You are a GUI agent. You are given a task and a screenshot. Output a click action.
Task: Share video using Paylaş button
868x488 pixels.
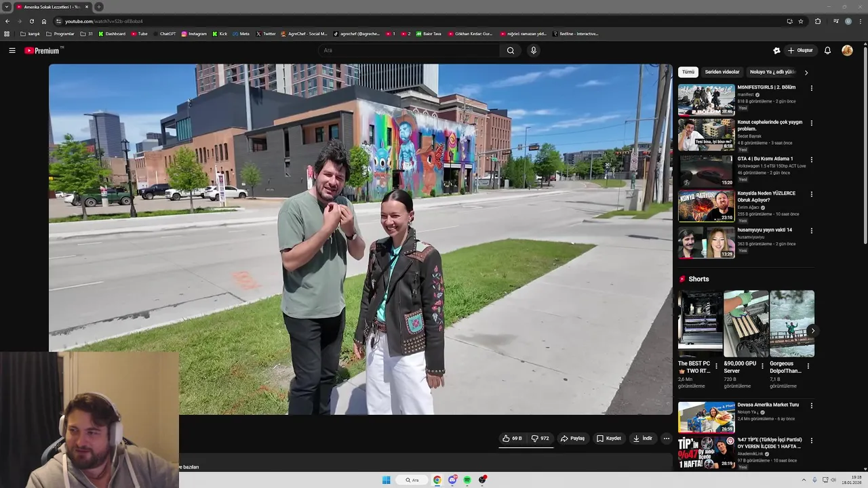(572, 439)
